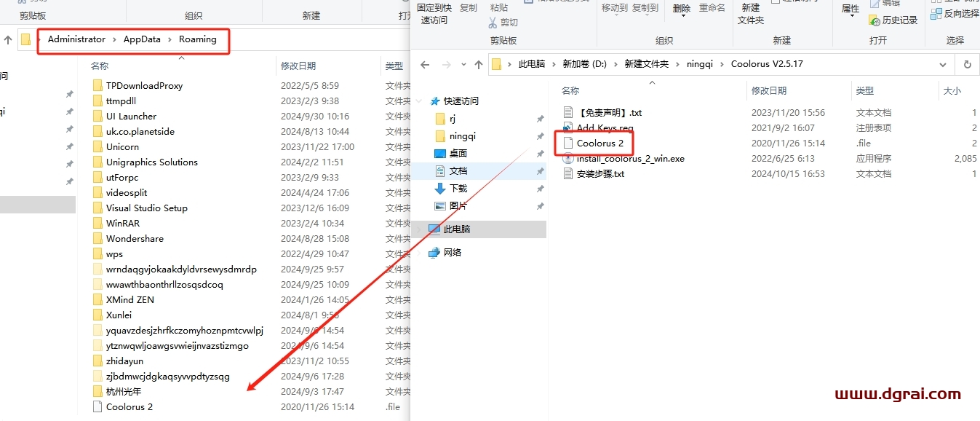Sort by 名称 in Roaming window
Screen dimensions: 980x421
(100, 66)
